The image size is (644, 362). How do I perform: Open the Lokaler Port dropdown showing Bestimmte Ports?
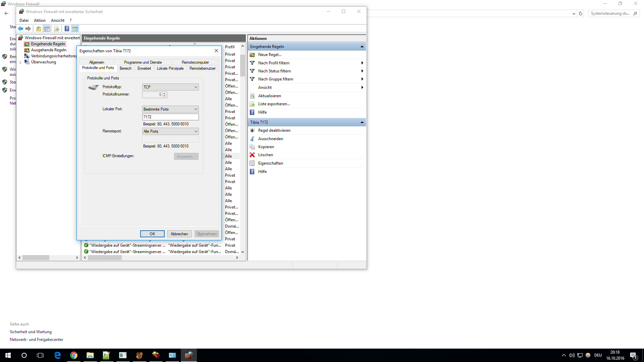[170, 109]
